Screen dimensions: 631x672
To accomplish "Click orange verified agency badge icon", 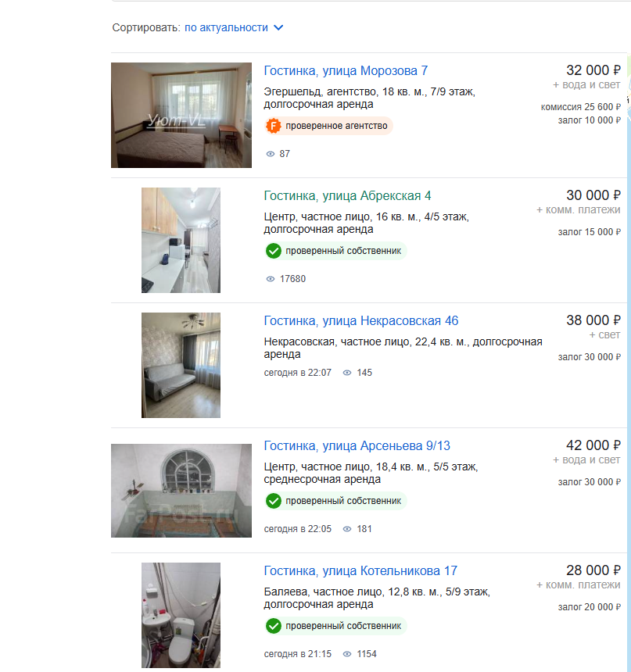I will coord(273,126).
